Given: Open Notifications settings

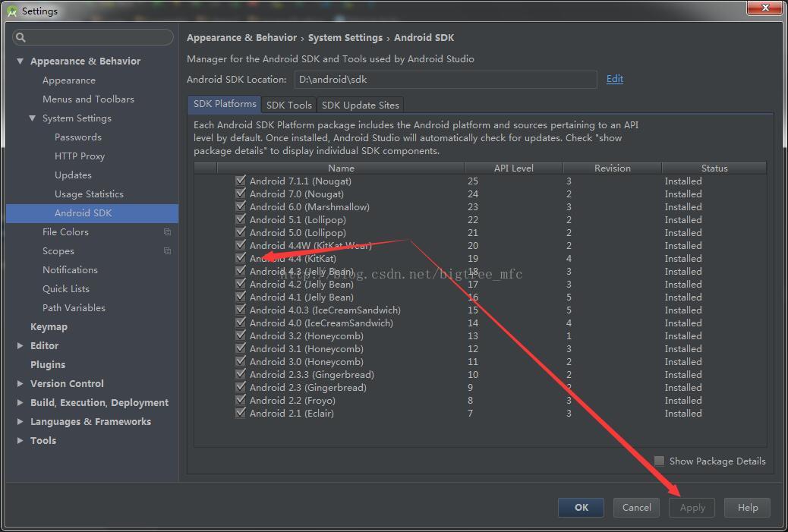Looking at the screenshot, I should (70, 269).
